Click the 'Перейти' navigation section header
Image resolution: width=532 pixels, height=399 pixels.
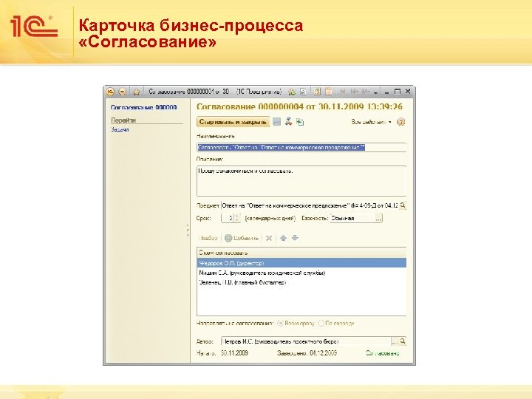coord(123,120)
